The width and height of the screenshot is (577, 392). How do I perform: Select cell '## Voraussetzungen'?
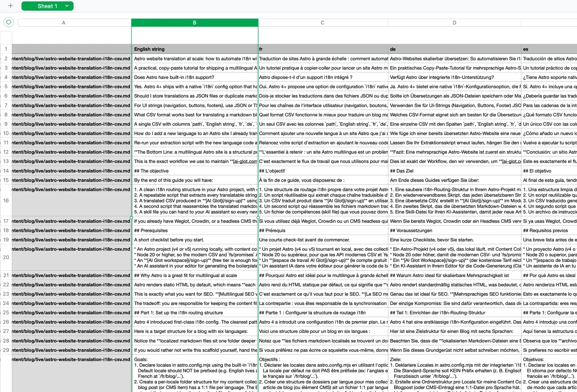coord(455,230)
